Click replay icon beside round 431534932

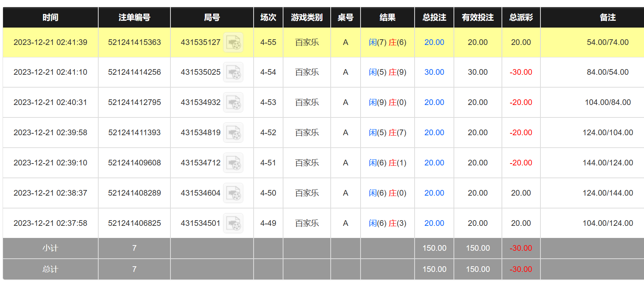click(x=233, y=102)
